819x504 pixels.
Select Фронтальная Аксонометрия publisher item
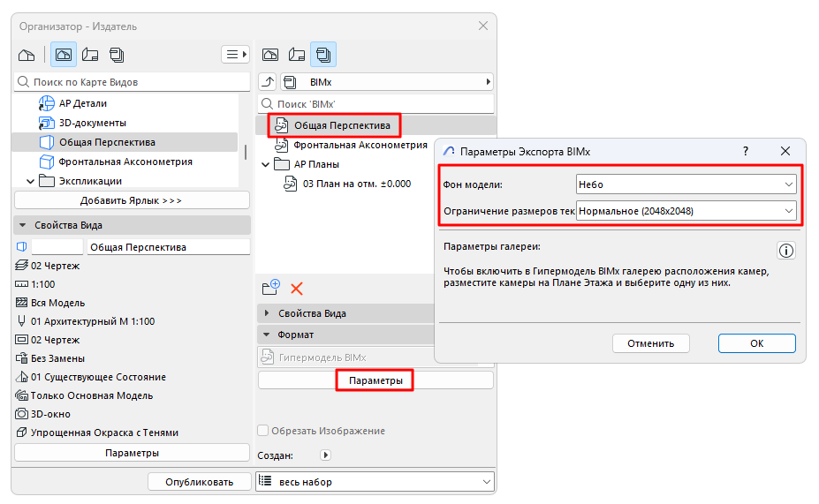(x=352, y=145)
